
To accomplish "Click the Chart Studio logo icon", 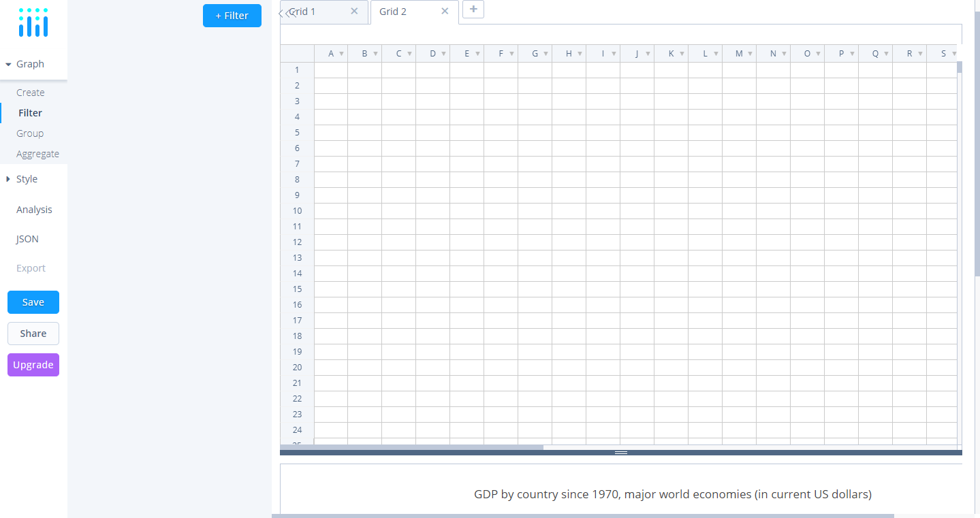I will pos(33,22).
